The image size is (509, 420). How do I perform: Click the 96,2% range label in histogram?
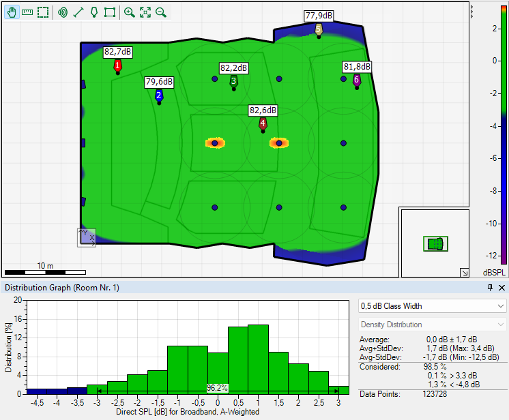217,388
